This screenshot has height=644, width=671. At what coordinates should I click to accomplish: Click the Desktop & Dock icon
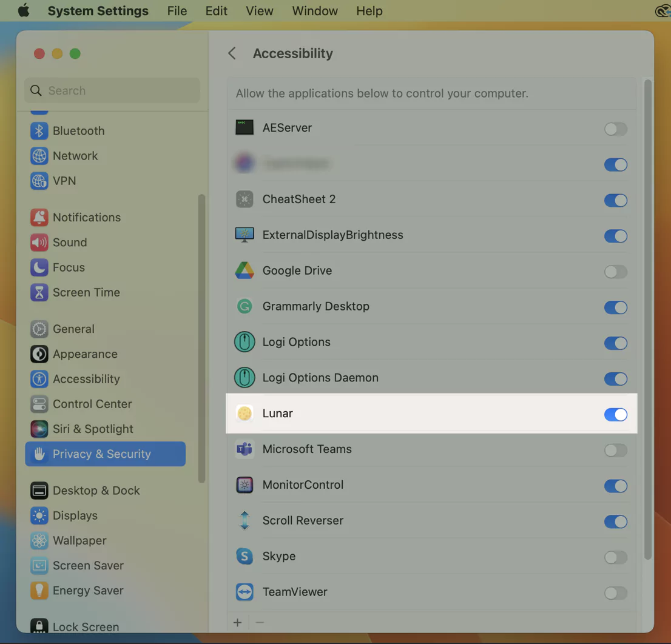(39, 491)
